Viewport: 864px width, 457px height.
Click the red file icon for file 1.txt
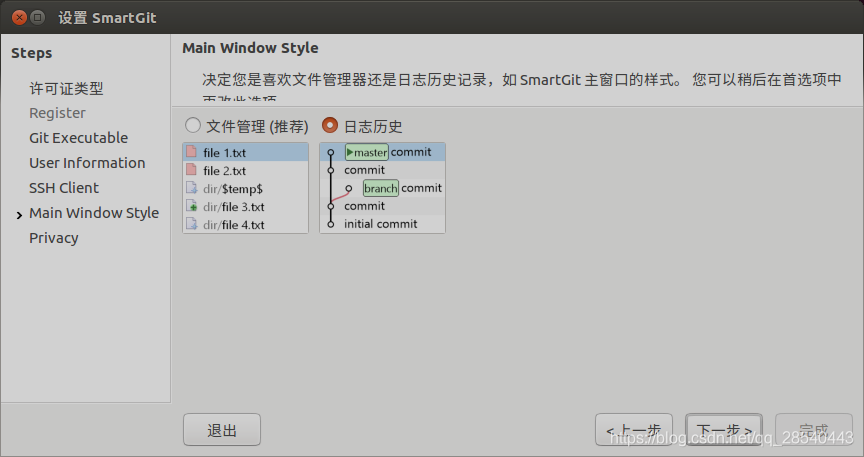tap(191, 152)
